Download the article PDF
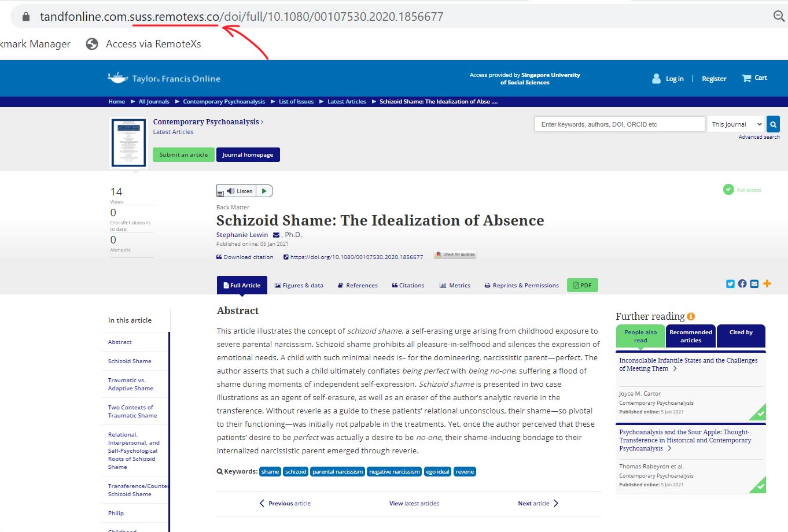 coord(583,285)
